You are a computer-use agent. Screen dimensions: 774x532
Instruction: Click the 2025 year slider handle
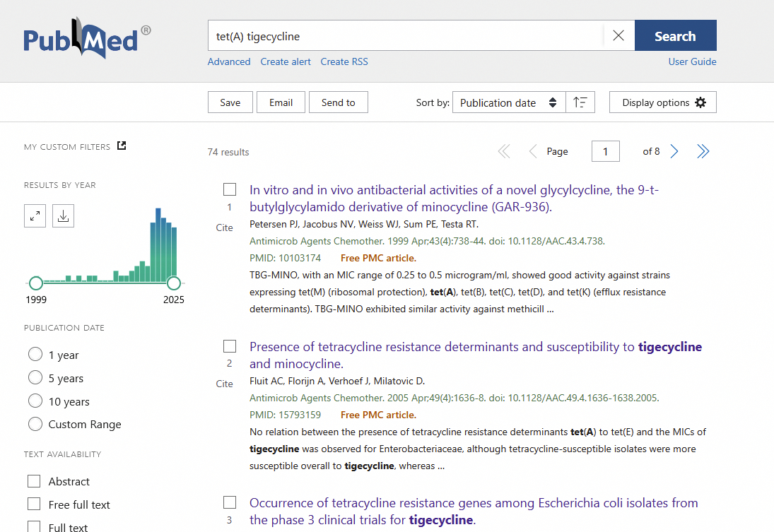point(174,283)
